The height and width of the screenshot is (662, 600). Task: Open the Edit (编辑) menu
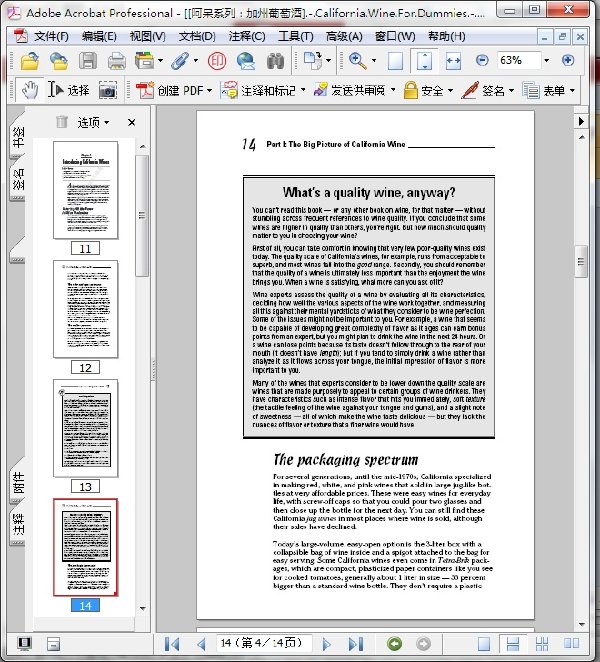pyautogui.click(x=99, y=37)
